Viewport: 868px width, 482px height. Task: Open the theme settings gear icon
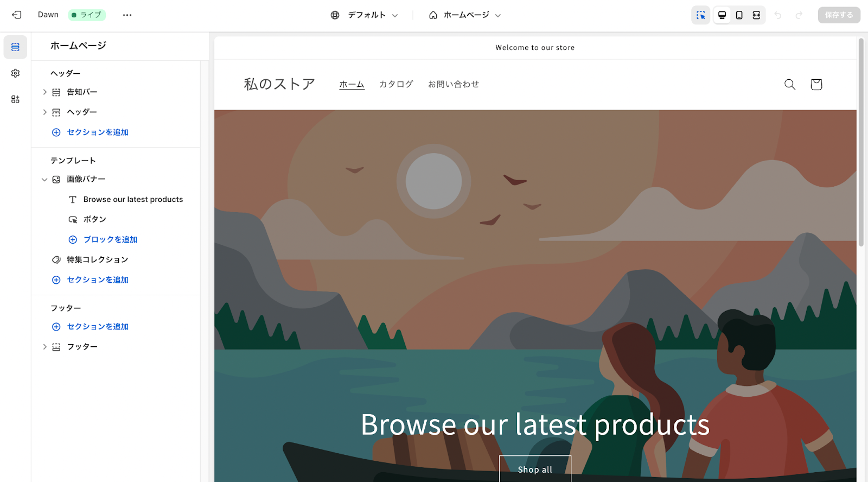point(15,73)
